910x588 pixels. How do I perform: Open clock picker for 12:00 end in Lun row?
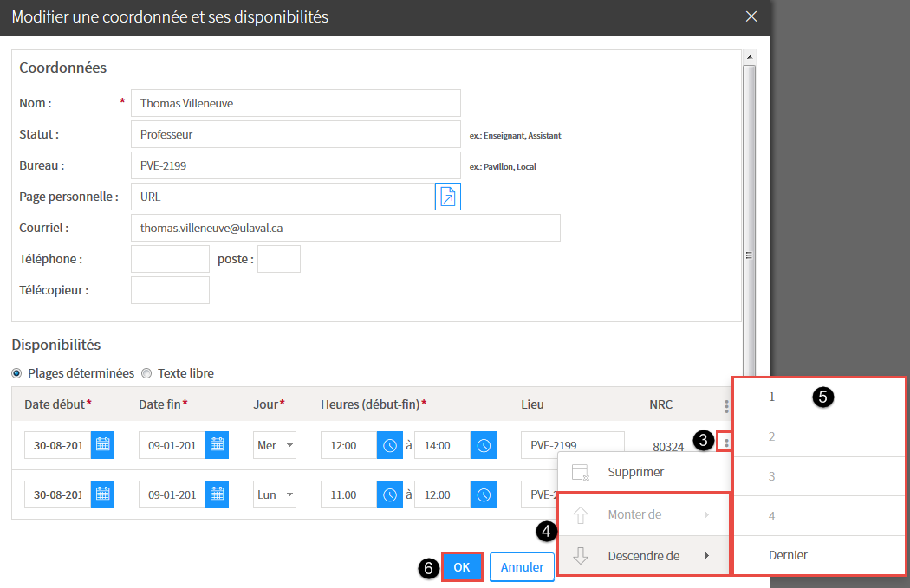(x=484, y=494)
